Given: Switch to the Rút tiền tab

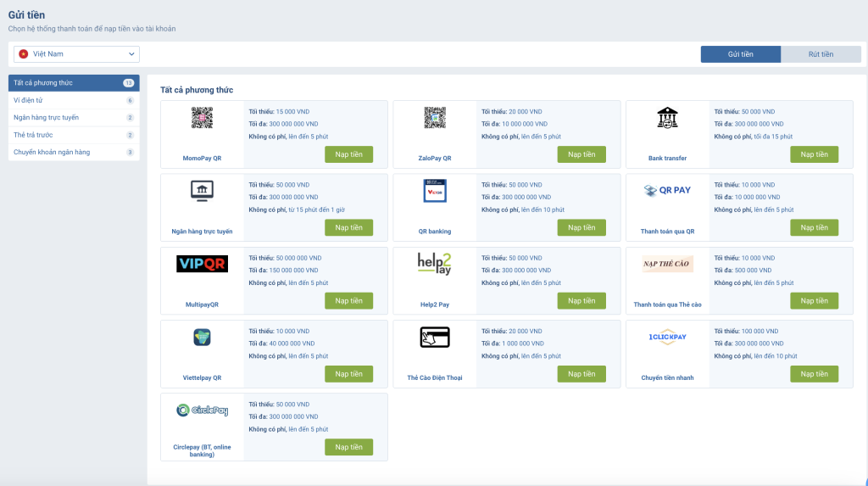Looking at the screenshot, I should [820, 54].
